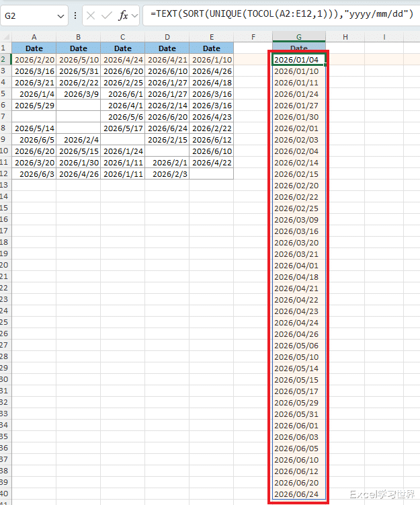The height and width of the screenshot is (505, 420).
Task: Select empty cell B6
Action: tap(78, 106)
